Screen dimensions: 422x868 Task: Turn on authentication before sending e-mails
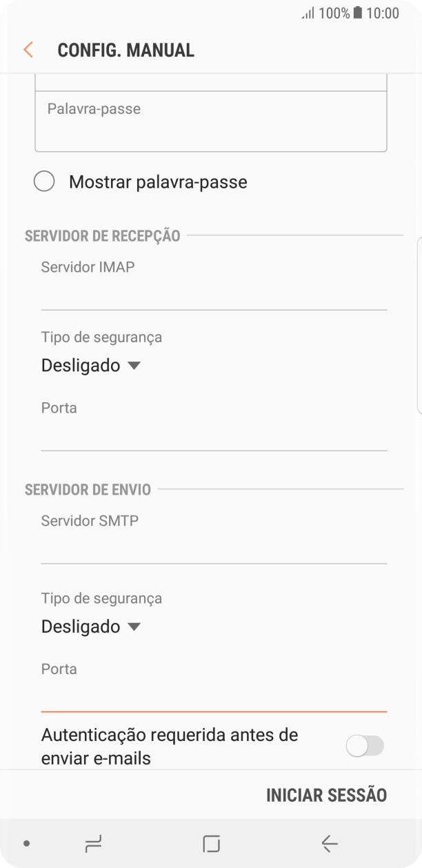(x=366, y=746)
